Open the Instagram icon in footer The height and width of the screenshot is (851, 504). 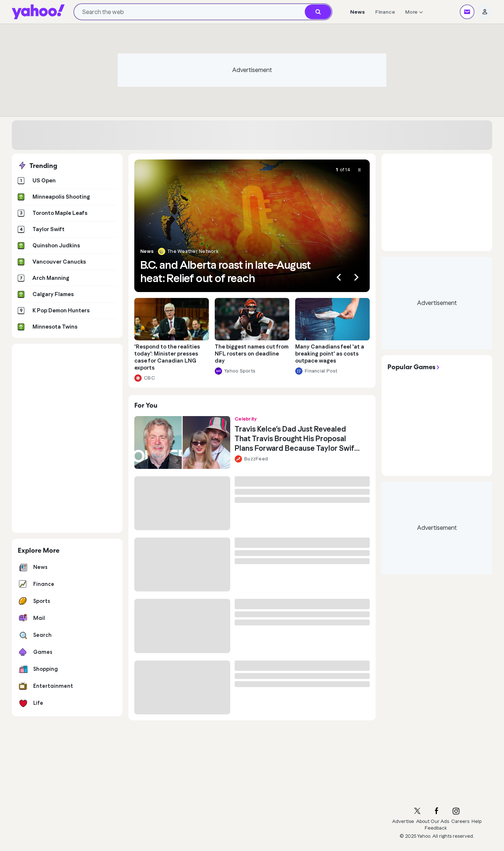tap(456, 811)
